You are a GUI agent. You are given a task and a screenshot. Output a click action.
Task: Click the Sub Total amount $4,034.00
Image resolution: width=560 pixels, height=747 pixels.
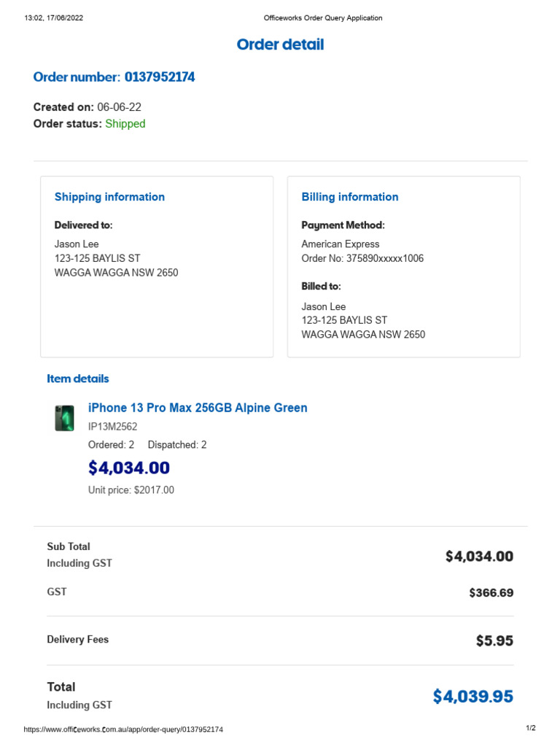tap(479, 556)
